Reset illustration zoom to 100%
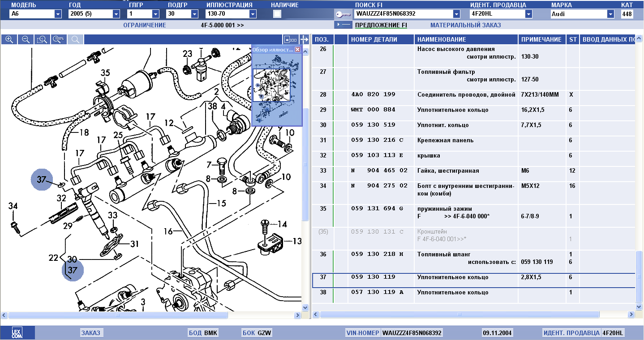The image size is (644, 340). point(59,39)
